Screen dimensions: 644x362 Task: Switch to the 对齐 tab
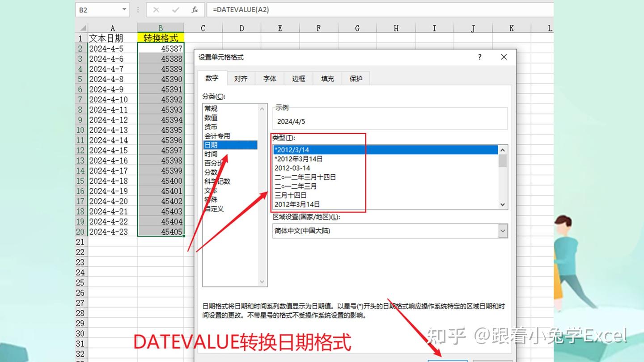tap(241, 79)
